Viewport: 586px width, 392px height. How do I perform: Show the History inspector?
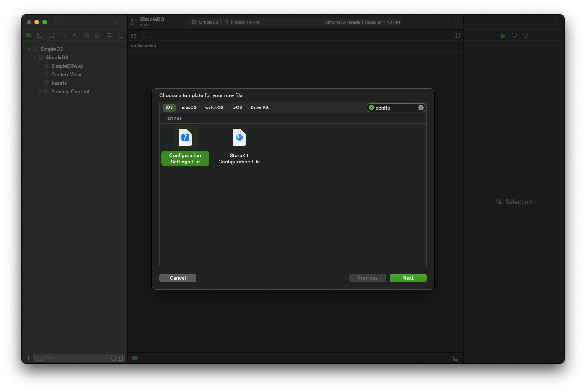coord(514,35)
